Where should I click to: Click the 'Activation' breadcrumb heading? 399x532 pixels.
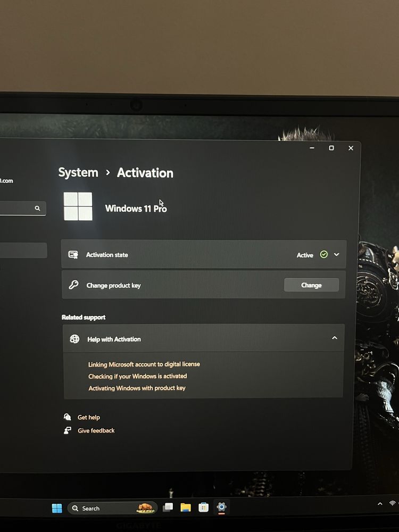click(x=145, y=173)
